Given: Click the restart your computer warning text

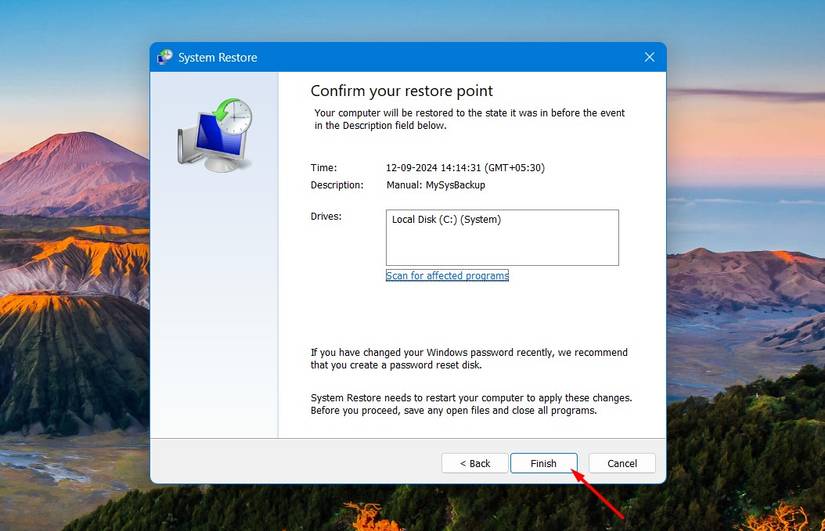Looking at the screenshot, I should pyautogui.click(x=471, y=404).
